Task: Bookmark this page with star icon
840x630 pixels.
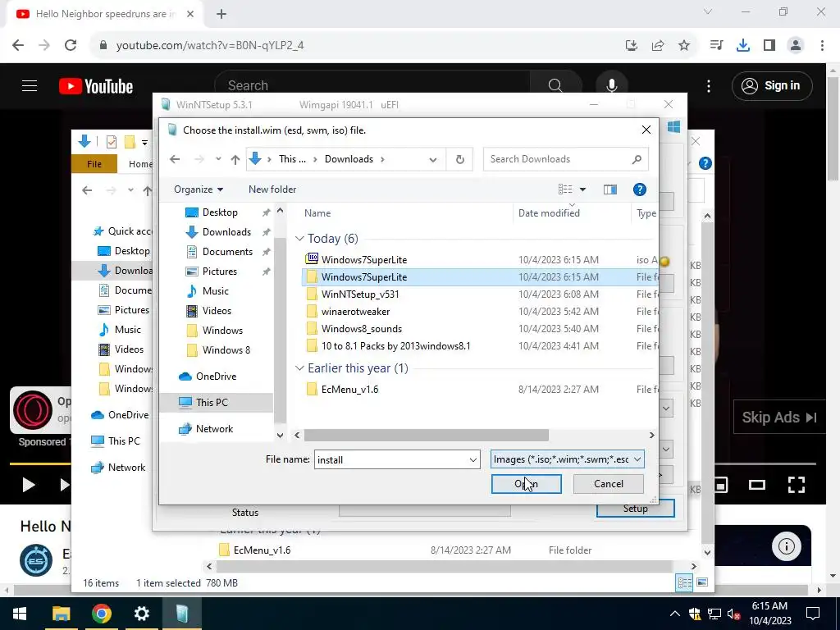Action: 683,46
